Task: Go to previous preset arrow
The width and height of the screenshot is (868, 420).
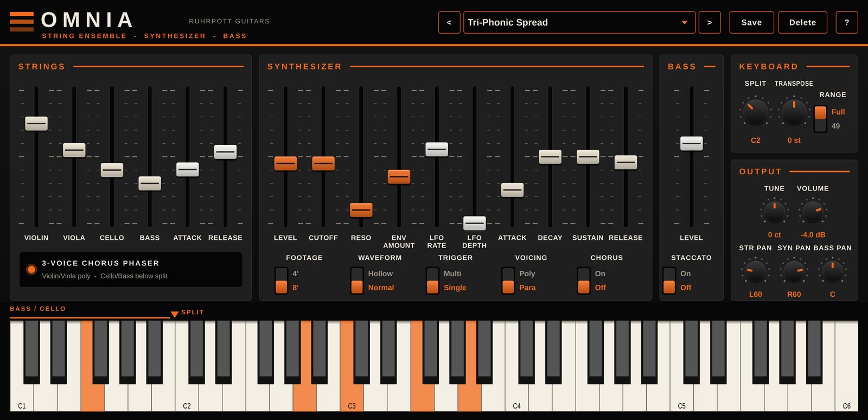Action: (449, 22)
